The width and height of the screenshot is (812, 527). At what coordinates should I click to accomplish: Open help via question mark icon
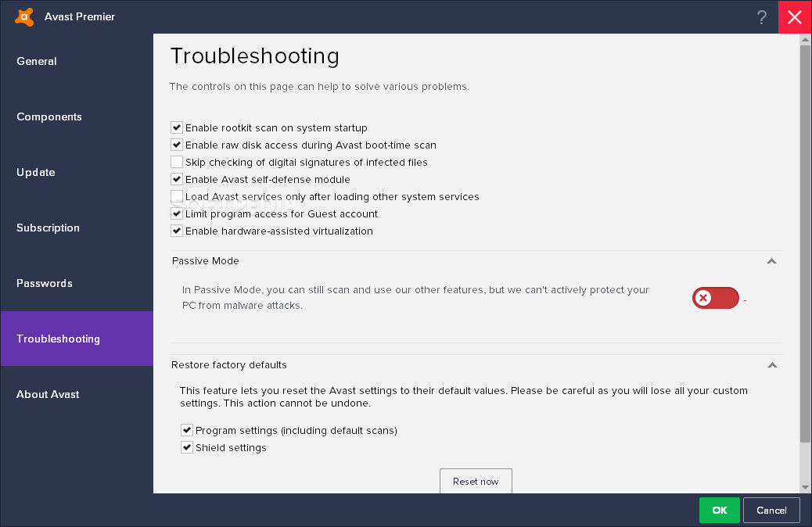click(761, 17)
